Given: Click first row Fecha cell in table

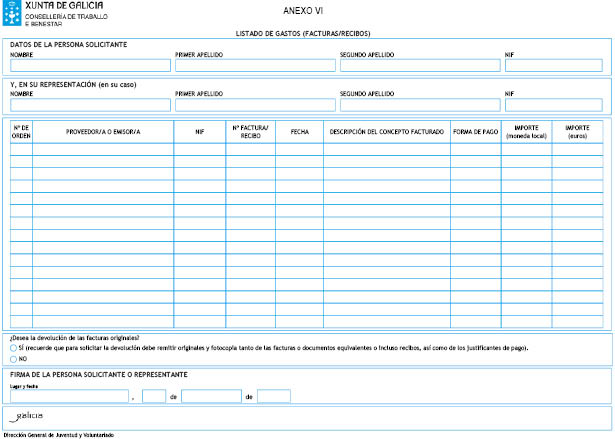Looking at the screenshot, I should click(299, 149).
